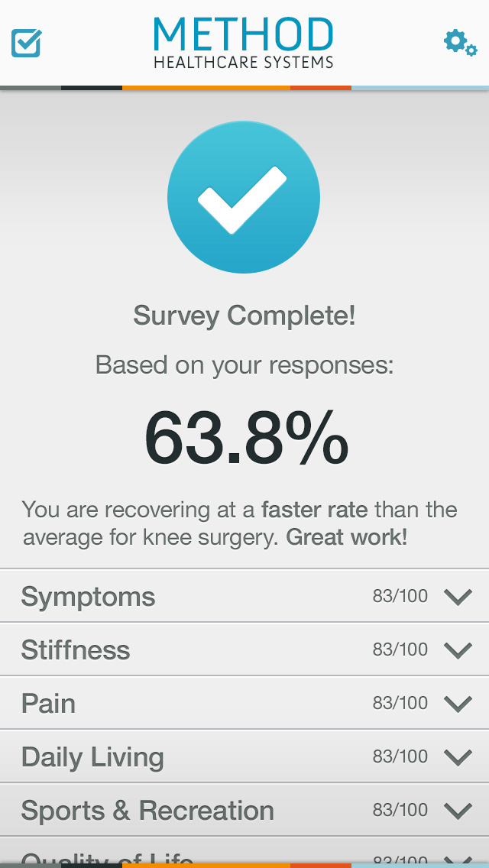This screenshot has height=868, width=489.
Task: Select the Pain category label
Action: (x=48, y=704)
